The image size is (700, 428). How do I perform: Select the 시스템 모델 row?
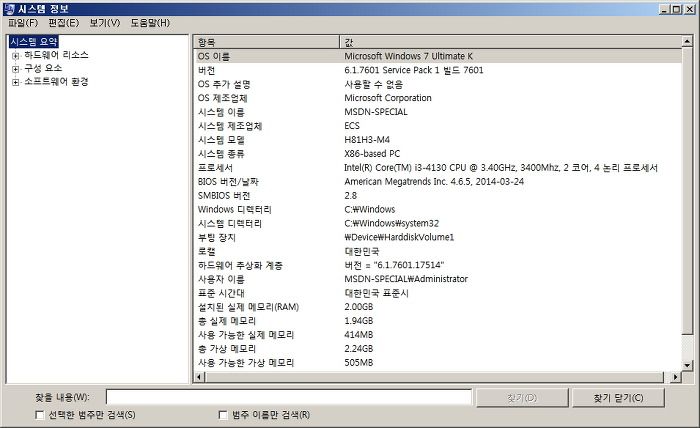438,140
